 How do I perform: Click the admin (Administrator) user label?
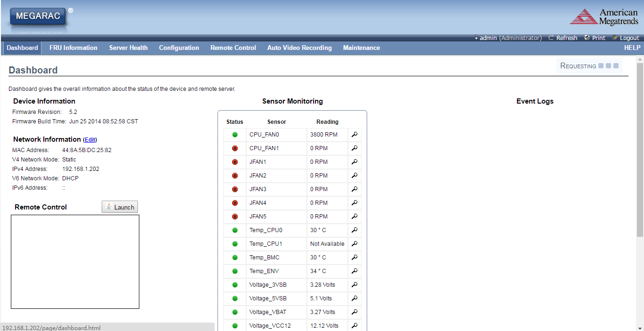[508, 38]
